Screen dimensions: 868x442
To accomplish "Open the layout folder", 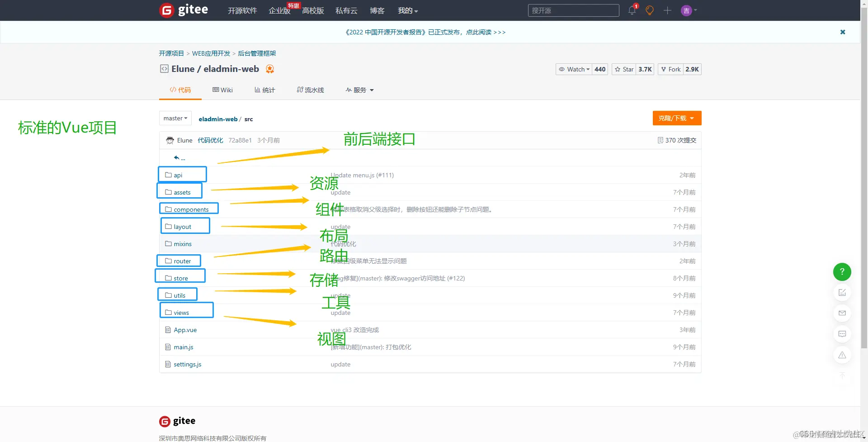I will point(183,227).
